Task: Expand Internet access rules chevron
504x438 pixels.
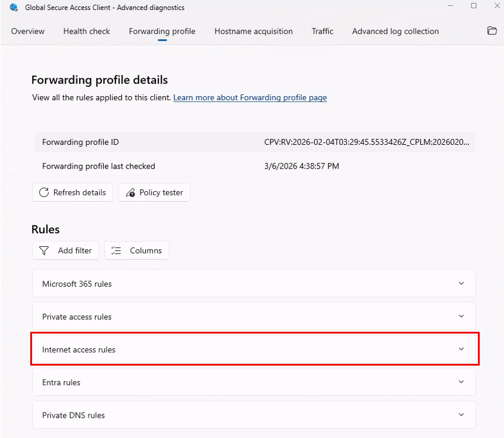Action: pyautogui.click(x=461, y=349)
